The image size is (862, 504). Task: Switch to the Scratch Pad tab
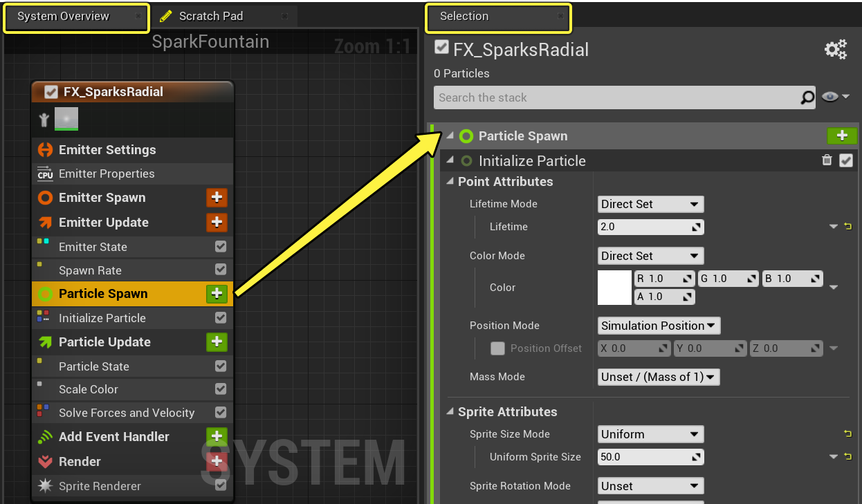223,17
